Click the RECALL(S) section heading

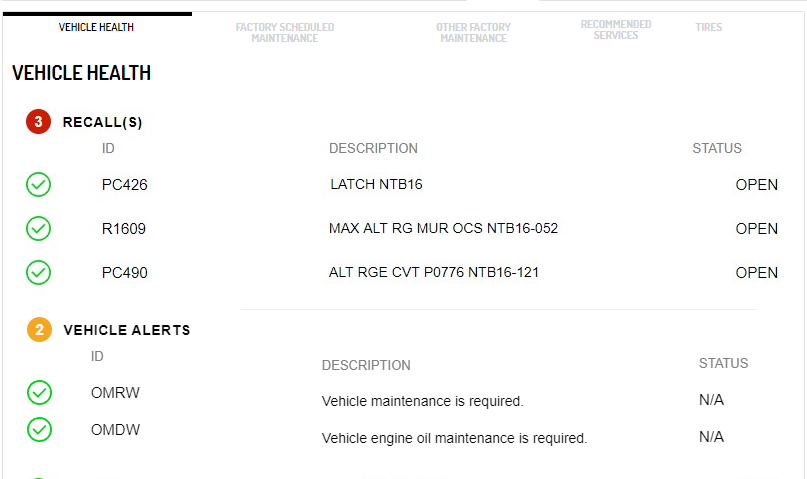coord(102,123)
